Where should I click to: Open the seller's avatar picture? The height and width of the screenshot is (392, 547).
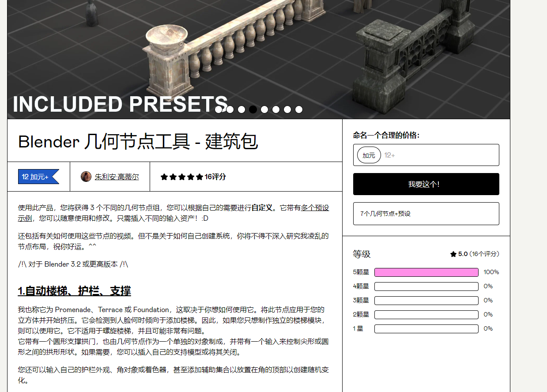click(86, 177)
